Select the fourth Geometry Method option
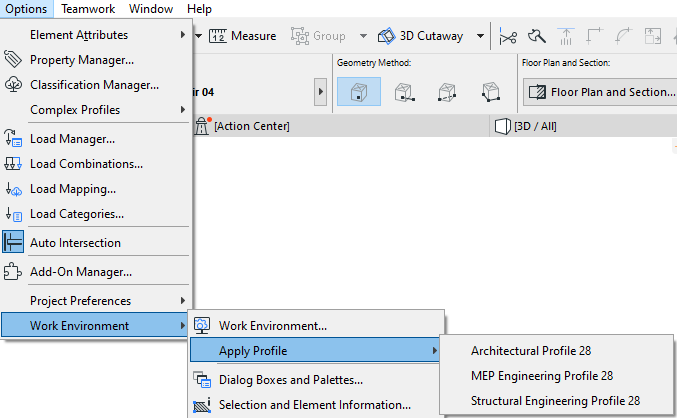Image resolution: width=677 pixels, height=418 pixels. pos(491,92)
